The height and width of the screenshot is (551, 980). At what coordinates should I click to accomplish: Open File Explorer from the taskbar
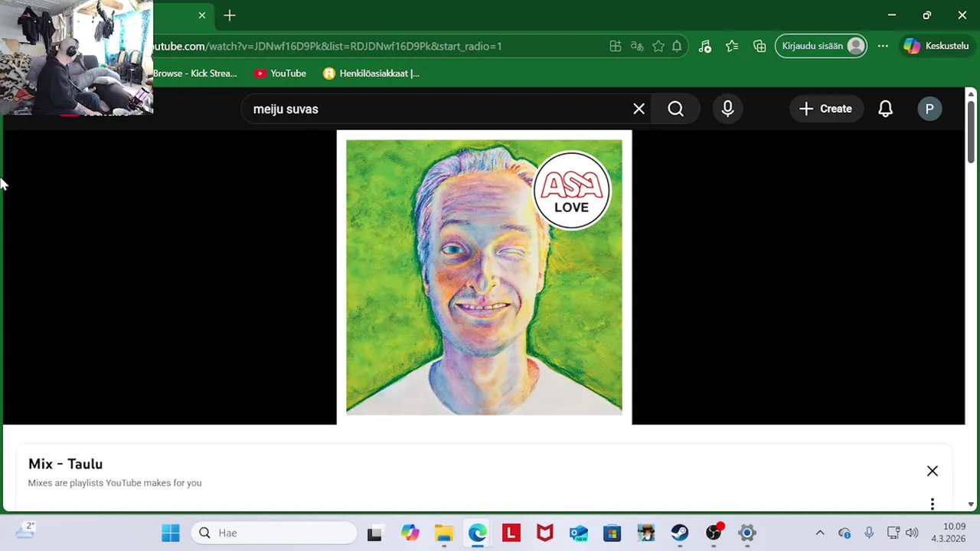(x=444, y=533)
